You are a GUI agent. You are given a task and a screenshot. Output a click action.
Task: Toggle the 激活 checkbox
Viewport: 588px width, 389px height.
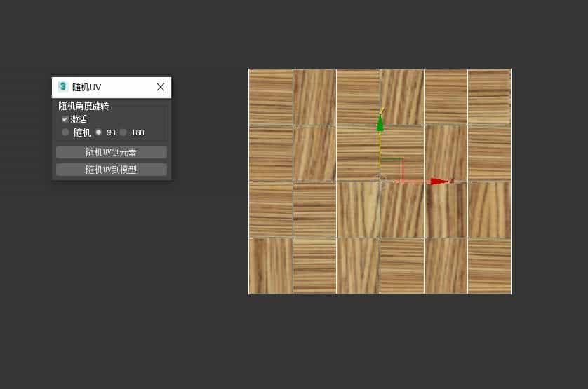tap(65, 119)
